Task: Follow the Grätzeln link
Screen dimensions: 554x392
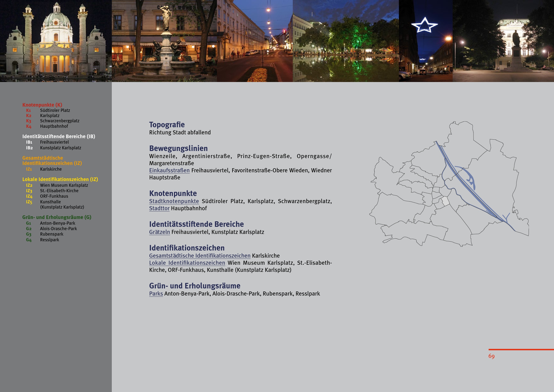Action: (159, 232)
